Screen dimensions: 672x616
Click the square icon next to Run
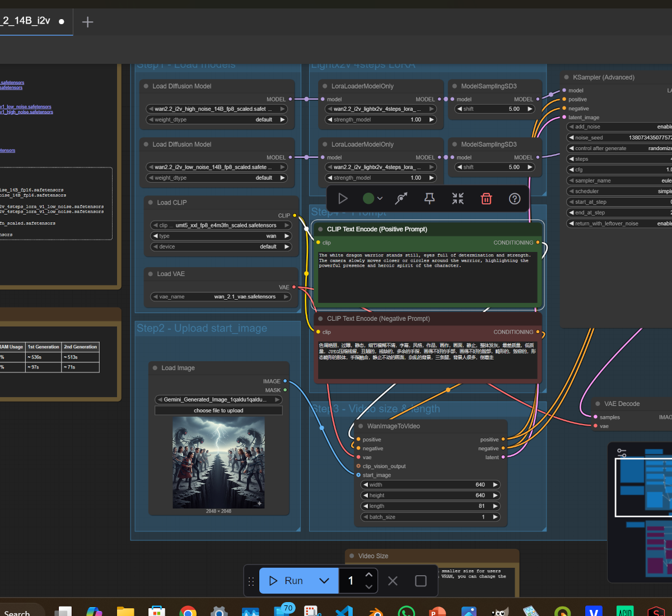click(x=421, y=581)
